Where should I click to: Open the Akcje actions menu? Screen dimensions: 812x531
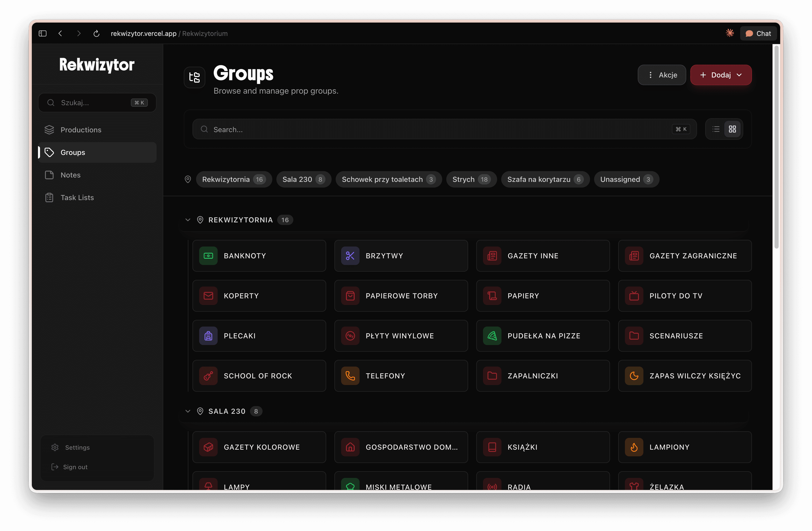coord(662,75)
